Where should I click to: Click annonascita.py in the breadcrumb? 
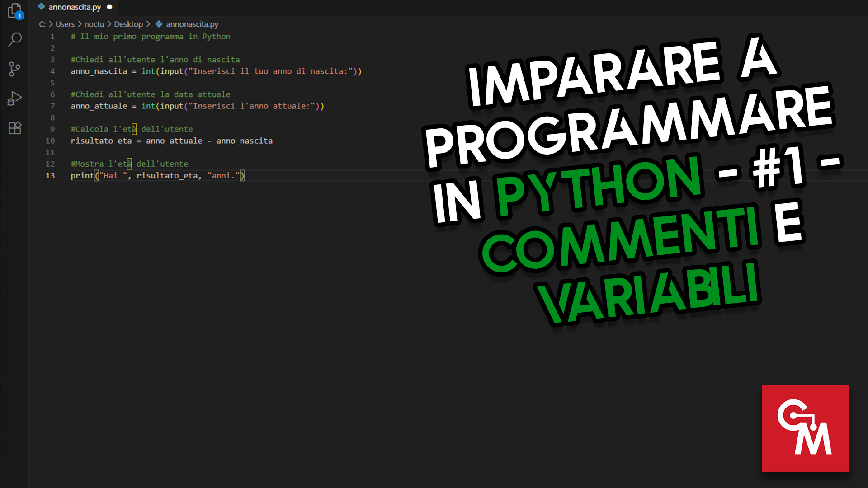click(192, 24)
